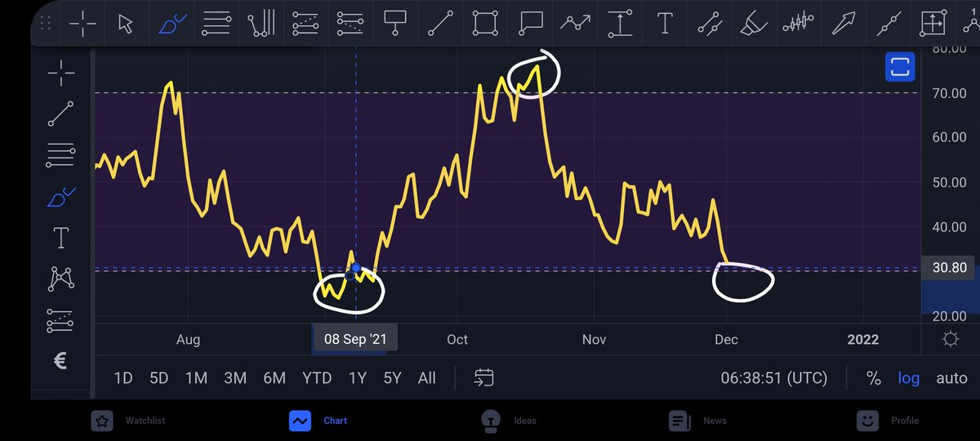Image resolution: width=980 pixels, height=441 pixels.
Task: Tap the 08 Sep '21 date label
Action: tap(354, 339)
